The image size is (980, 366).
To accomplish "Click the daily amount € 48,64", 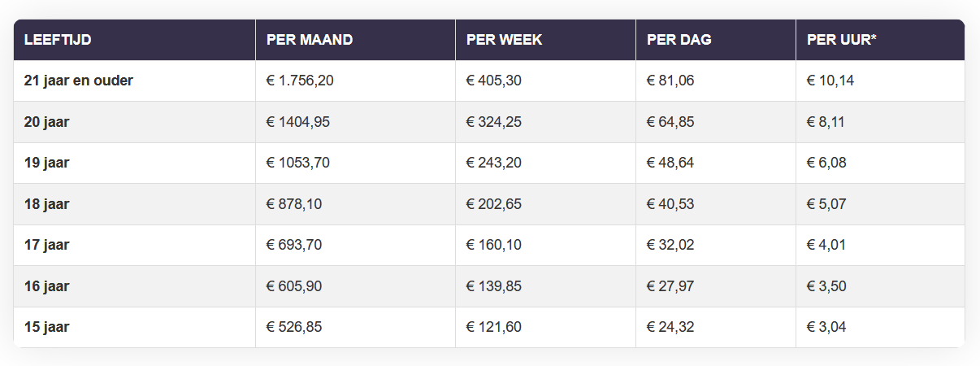I will (x=670, y=163).
